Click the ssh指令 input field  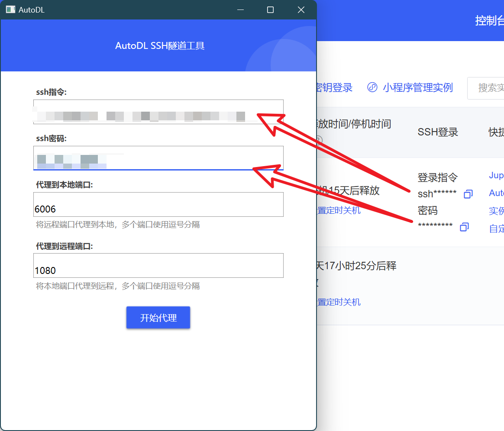click(158, 112)
